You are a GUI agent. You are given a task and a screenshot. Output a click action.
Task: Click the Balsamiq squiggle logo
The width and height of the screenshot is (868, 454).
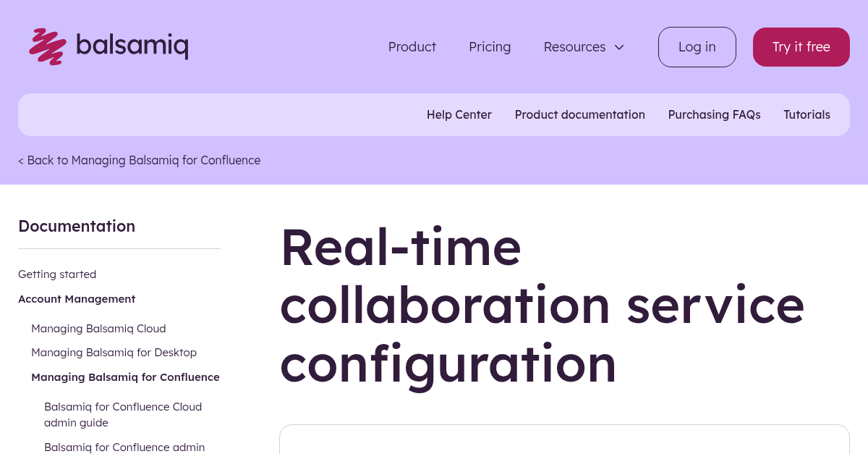tap(46, 46)
